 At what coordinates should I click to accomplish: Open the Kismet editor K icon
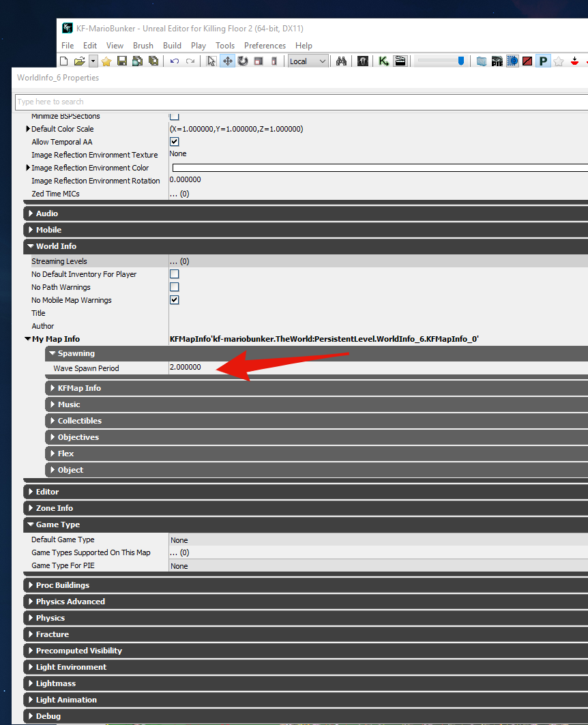click(383, 61)
